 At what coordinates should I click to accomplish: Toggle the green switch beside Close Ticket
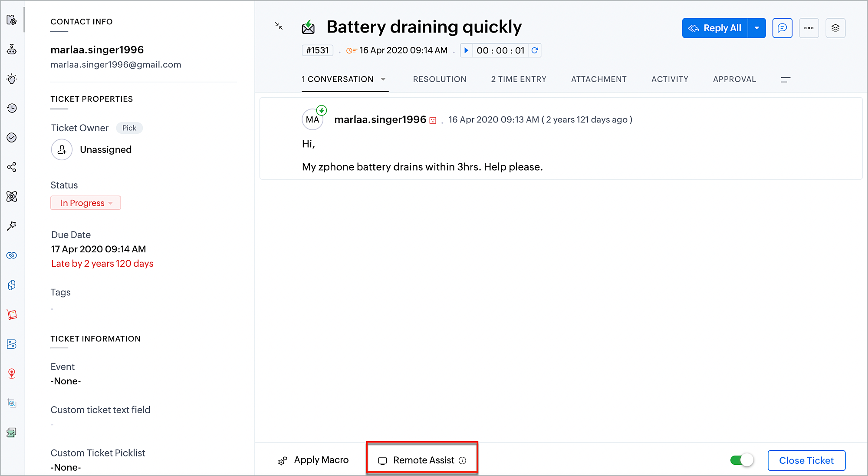pyautogui.click(x=742, y=460)
